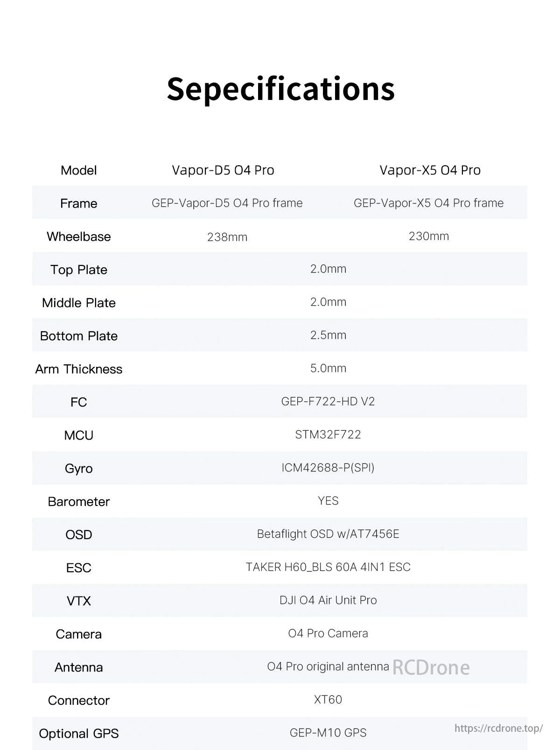Click the TAKER H60_BLS 60A 4IN1 ESC text
Screen dimensions: 560x750
coord(328,567)
